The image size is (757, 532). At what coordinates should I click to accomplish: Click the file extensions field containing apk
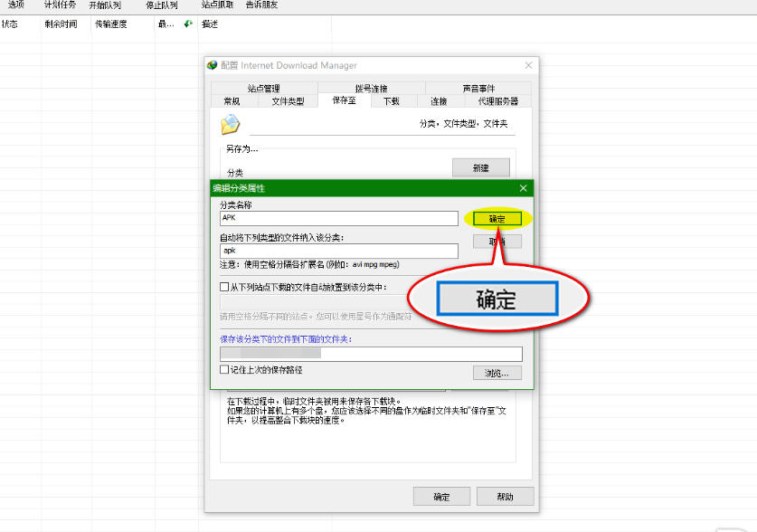(x=339, y=251)
